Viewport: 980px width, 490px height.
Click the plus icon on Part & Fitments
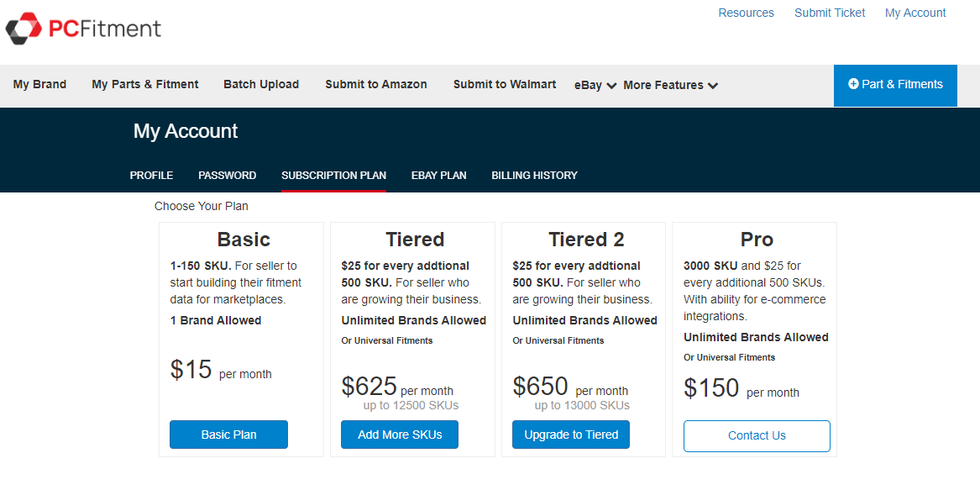[853, 84]
